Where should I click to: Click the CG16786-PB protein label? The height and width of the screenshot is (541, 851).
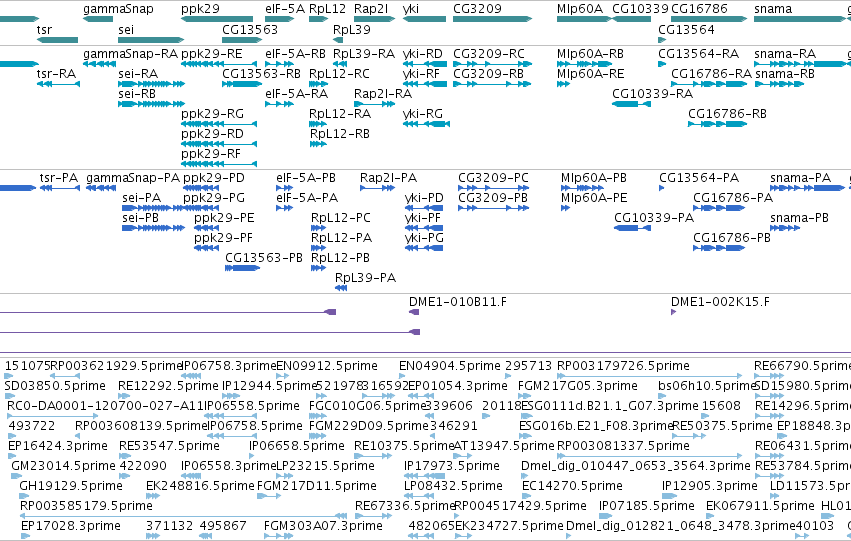click(x=732, y=238)
